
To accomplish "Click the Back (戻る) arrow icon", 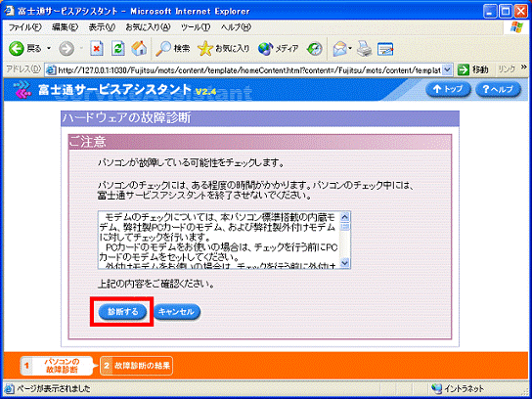I will (17, 49).
